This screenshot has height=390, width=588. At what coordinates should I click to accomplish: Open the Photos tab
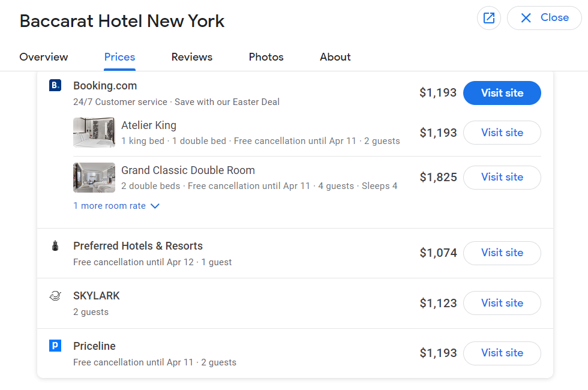coord(266,57)
